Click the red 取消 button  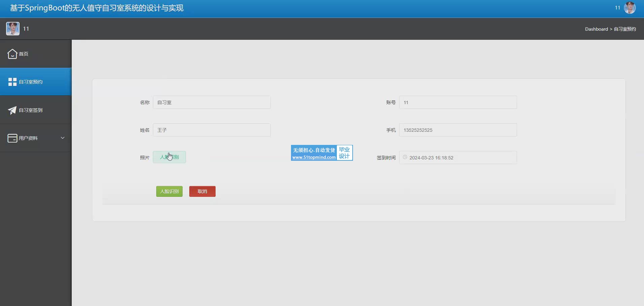coord(202,191)
